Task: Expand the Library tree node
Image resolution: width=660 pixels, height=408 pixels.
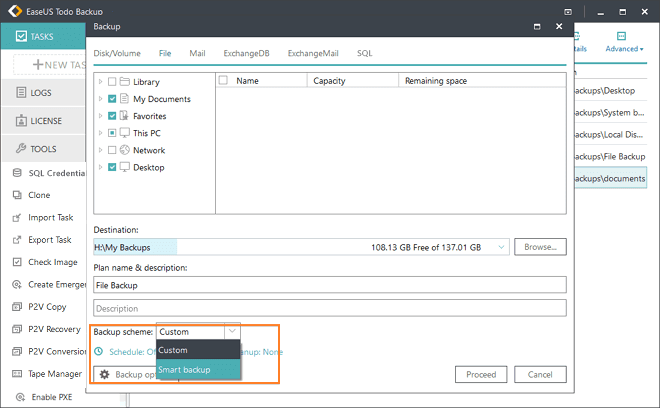Action: 100,81
